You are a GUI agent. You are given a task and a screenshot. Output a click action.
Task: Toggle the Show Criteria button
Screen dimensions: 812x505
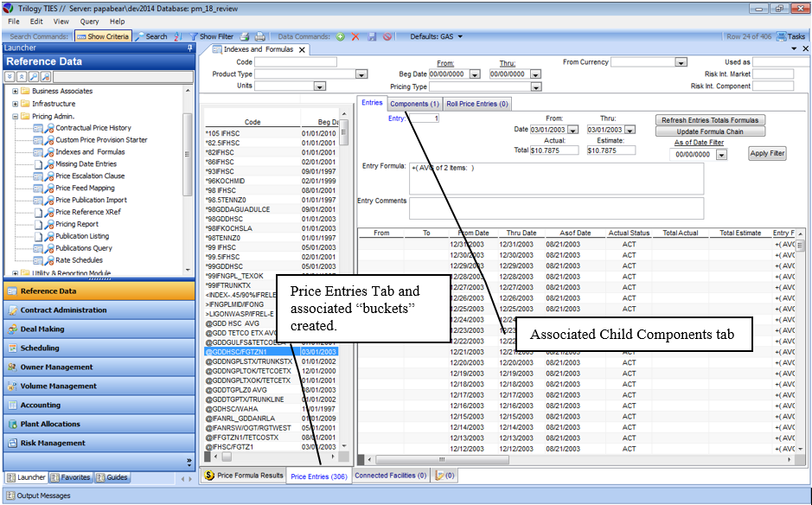(x=103, y=36)
